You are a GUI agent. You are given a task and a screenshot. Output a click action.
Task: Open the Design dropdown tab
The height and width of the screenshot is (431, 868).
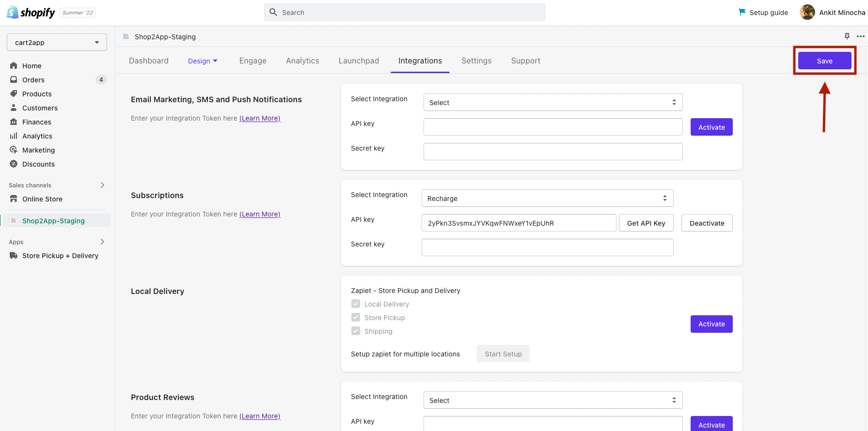(203, 61)
